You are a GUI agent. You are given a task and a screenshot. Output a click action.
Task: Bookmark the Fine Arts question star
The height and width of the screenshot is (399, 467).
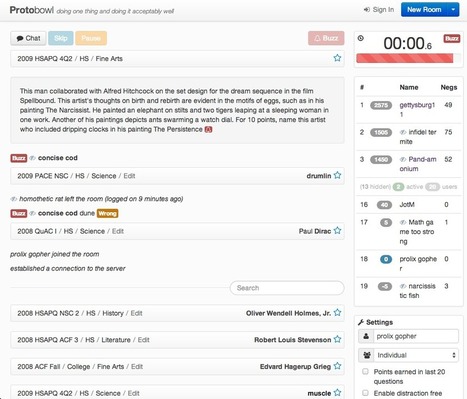point(337,58)
